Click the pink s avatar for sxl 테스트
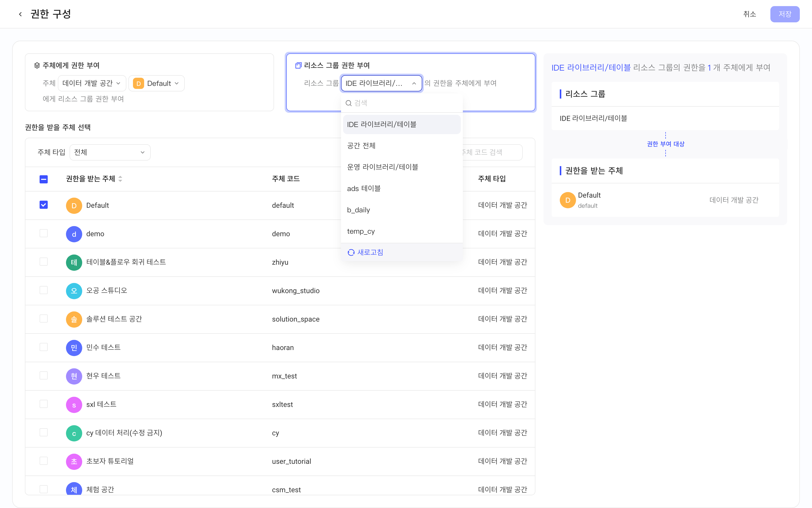The height and width of the screenshot is (508, 812). click(74, 405)
